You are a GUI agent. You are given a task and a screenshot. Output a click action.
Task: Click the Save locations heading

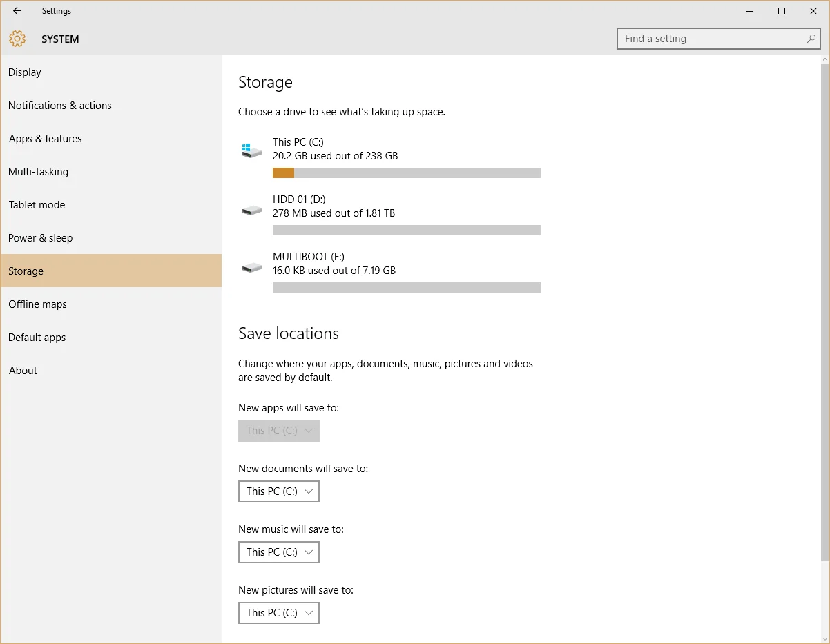pos(289,333)
